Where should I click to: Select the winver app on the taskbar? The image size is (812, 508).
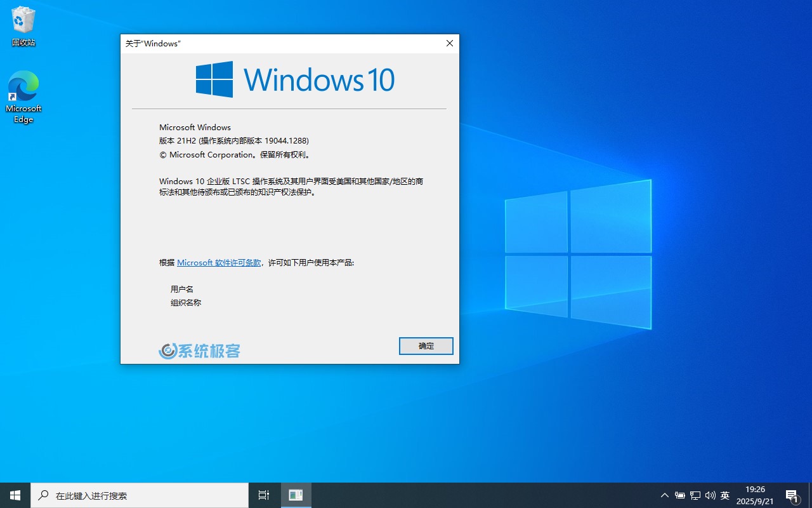[296, 495]
